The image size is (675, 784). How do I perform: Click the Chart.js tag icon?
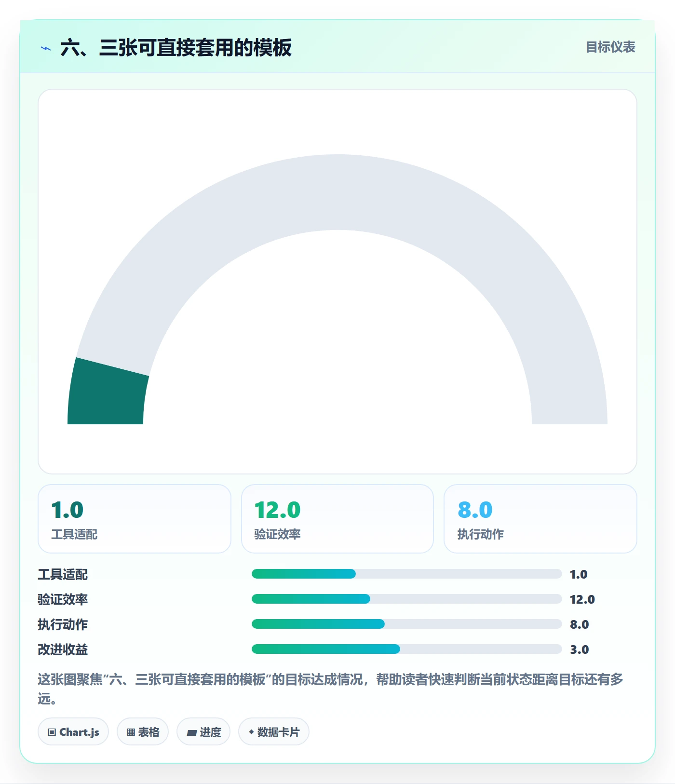click(52, 732)
